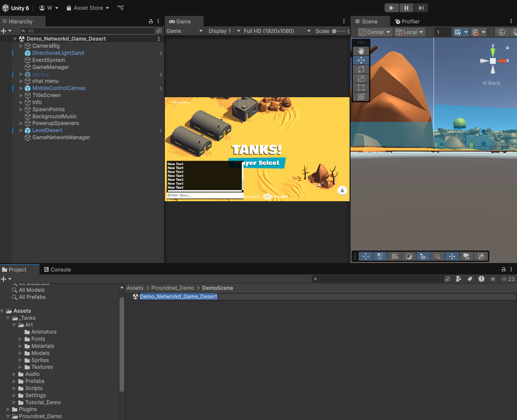Click the red X axis gizmo cone
The width and height of the screenshot is (517, 420).
501,61
